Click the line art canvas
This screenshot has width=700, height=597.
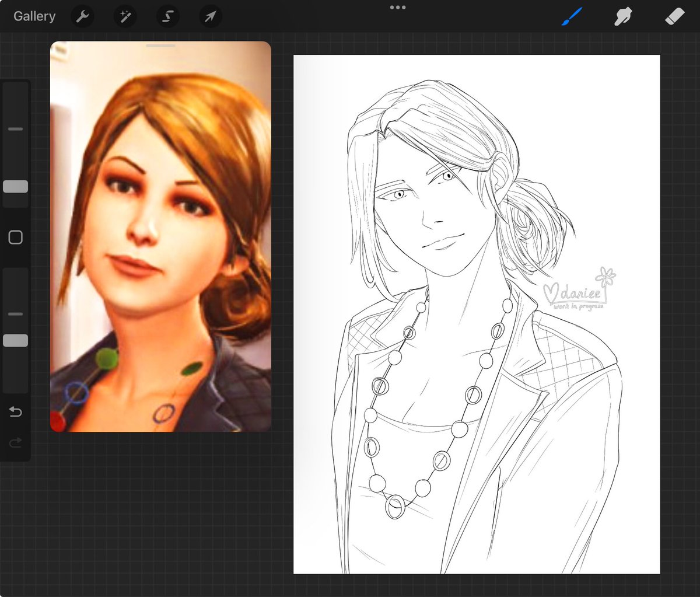(477, 315)
